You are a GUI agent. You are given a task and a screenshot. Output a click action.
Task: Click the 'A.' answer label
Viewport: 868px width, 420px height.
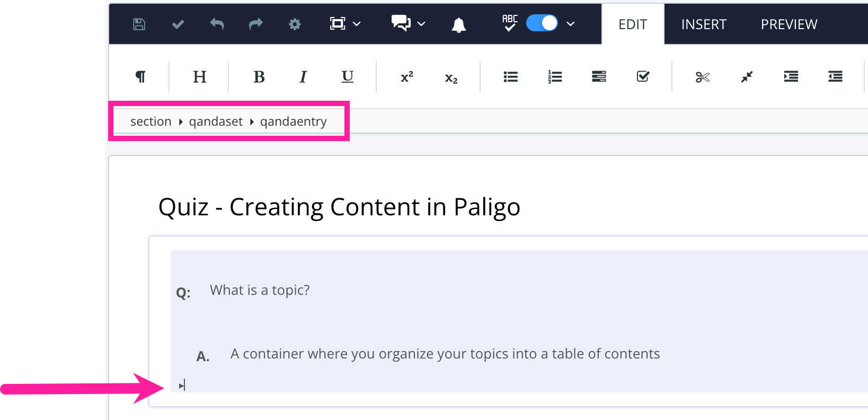[x=203, y=356]
